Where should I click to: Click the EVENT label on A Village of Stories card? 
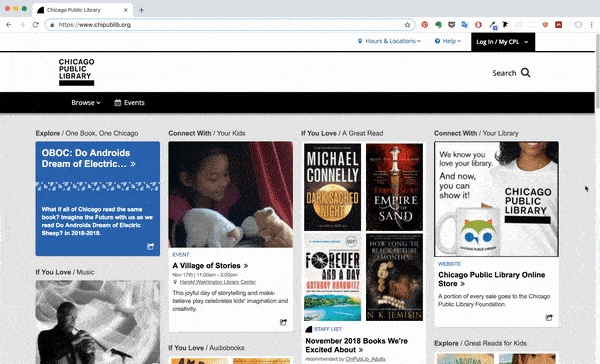click(x=181, y=255)
